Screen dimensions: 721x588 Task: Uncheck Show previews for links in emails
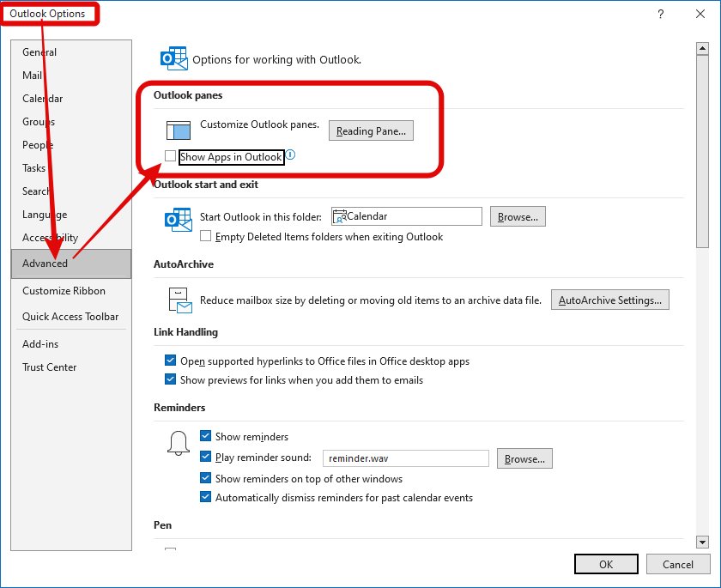click(x=170, y=379)
